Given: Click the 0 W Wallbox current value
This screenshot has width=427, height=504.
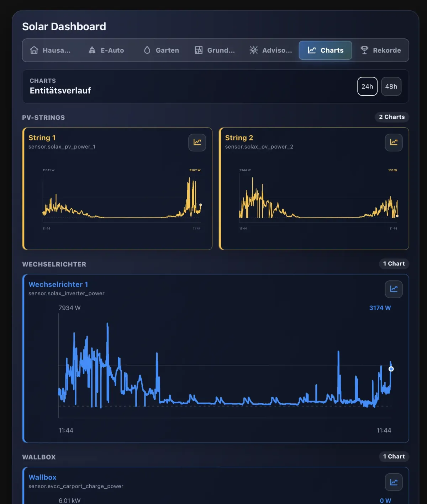Looking at the screenshot, I should (385, 500).
